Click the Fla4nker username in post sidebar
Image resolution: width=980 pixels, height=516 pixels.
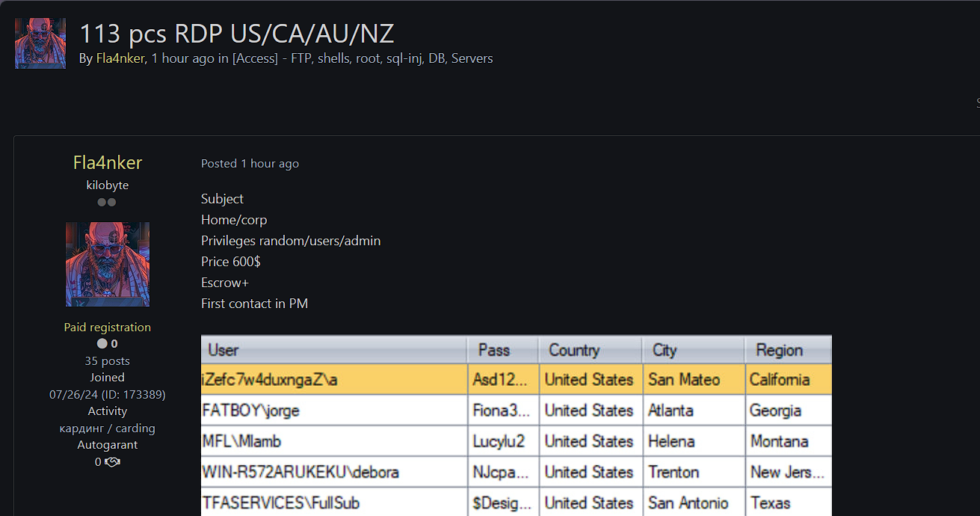[x=108, y=163]
